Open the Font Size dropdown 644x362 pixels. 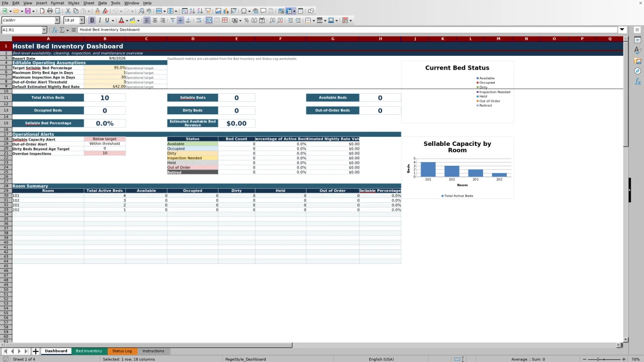82,20
